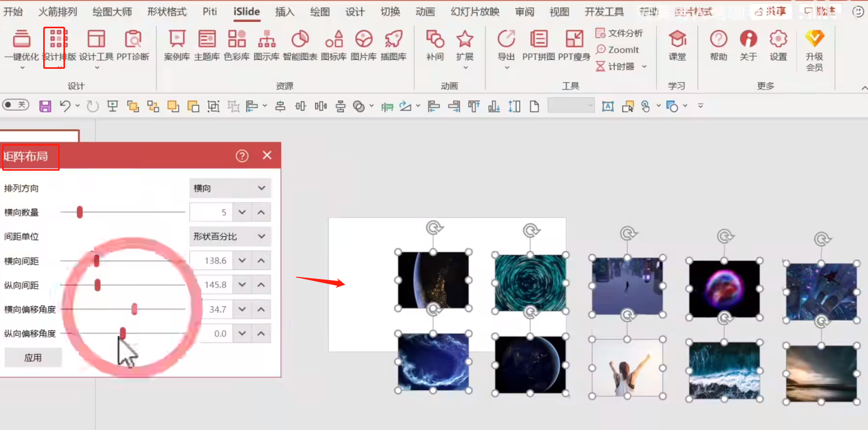Open the 主题库 theme library
This screenshot has width=868, height=430.
[x=207, y=46]
